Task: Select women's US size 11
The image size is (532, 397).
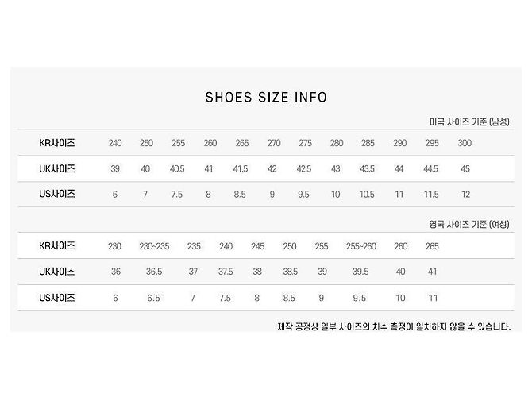Action: [x=433, y=298]
